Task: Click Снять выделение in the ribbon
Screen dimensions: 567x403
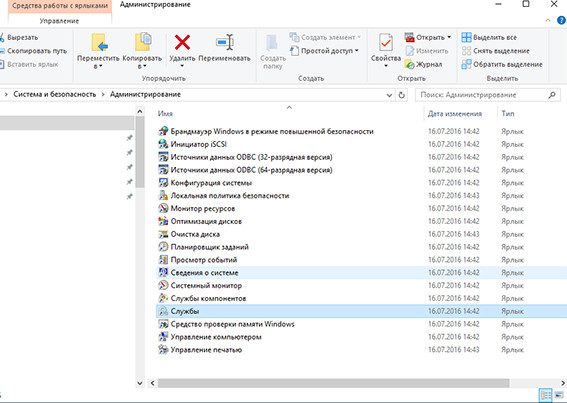Action: [x=496, y=51]
